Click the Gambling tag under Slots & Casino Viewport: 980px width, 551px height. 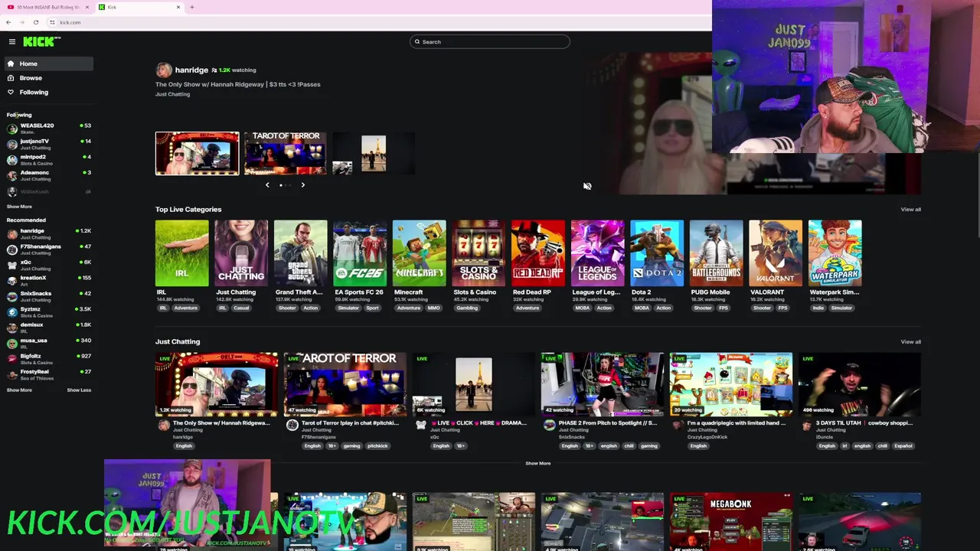[467, 308]
